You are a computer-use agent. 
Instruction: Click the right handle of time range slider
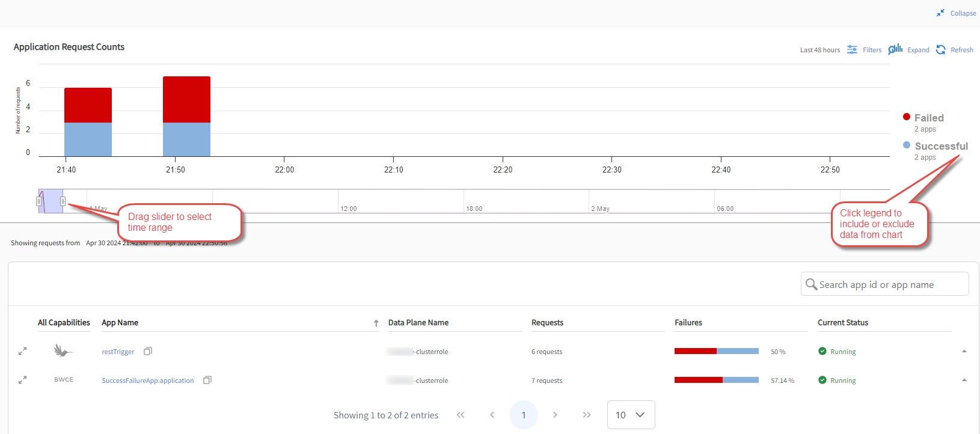click(x=63, y=201)
